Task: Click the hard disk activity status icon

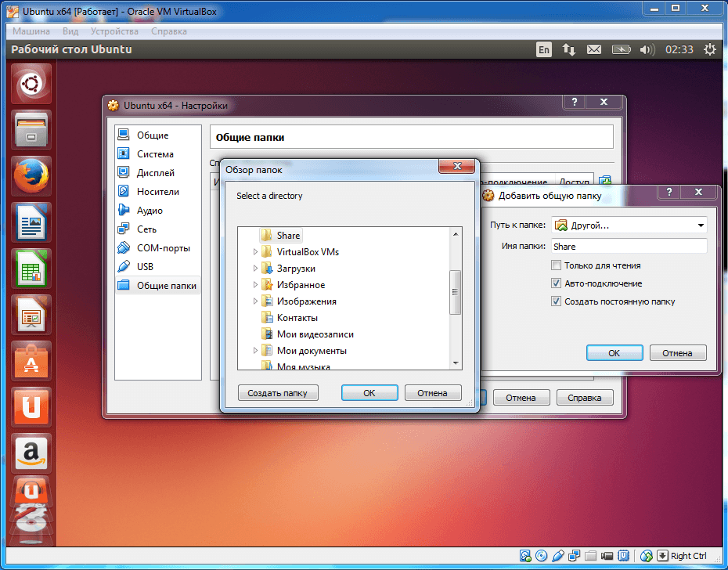Action: click(525, 556)
